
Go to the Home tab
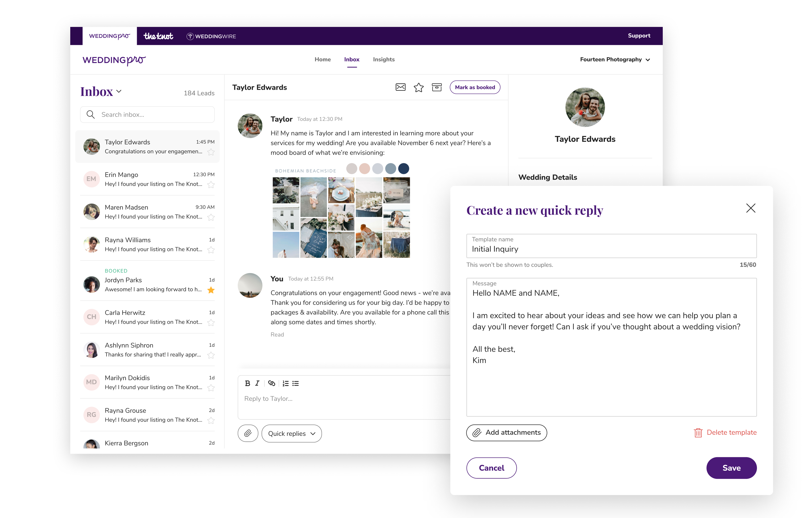tap(322, 59)
